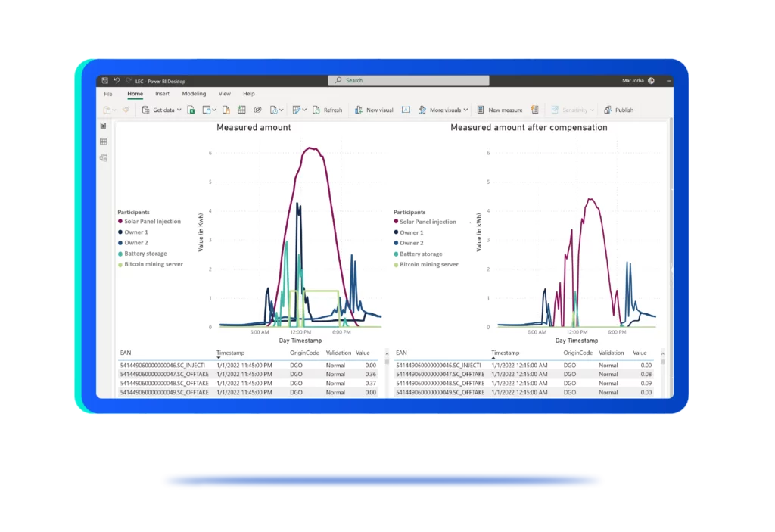
Task: Select Bitcoin mining server in after-compensation legend
Action: [x=426, y=265]
